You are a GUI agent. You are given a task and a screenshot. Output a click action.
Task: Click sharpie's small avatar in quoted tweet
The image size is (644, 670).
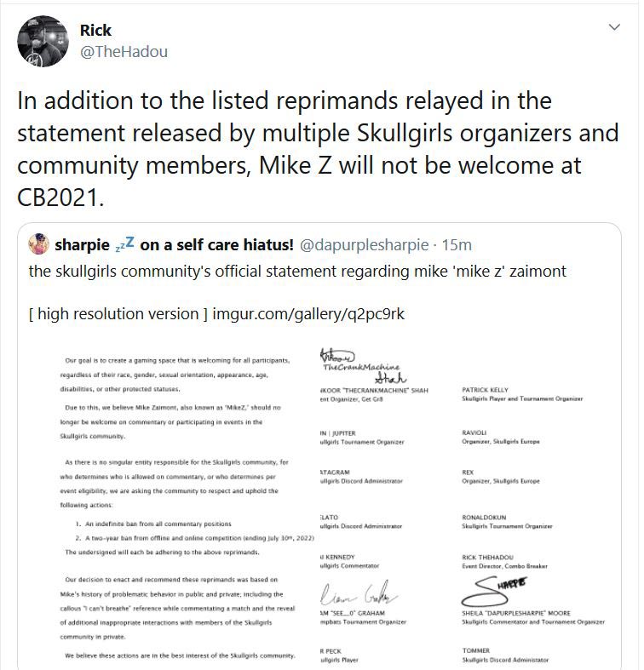coord(38,245)
